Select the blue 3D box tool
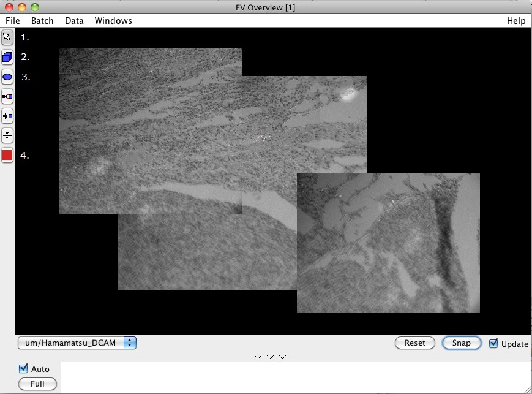This screenshot has height=394, width=532. pos(7,58)
